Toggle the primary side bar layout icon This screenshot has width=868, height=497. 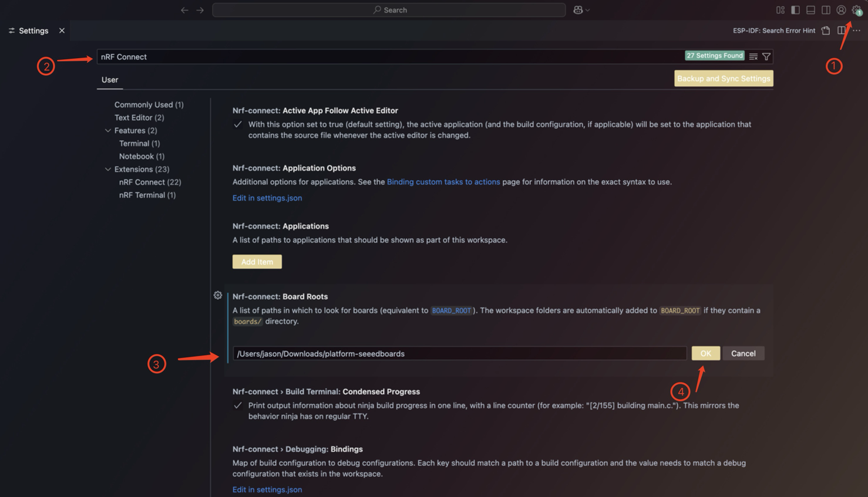point(795,10)
